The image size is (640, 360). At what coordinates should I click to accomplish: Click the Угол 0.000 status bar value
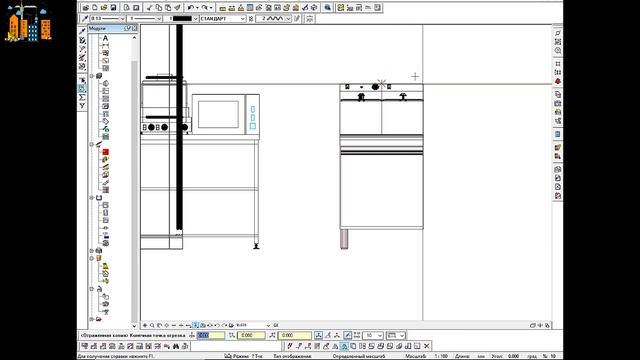[505, 356]
